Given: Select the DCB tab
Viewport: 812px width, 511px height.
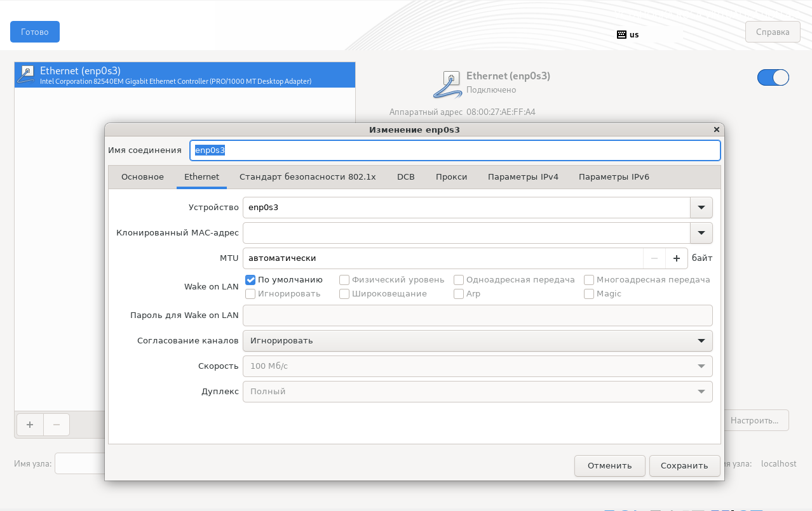Looking at the screenshot, I should coord(405,177).
